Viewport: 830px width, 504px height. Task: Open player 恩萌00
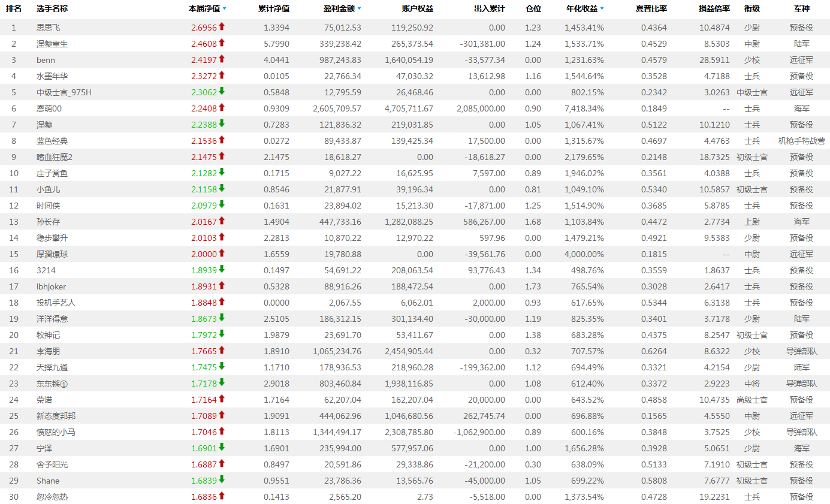pyautogui.click(x=49, y=108)
